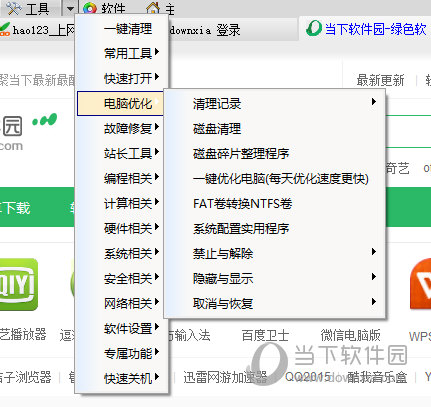
Task: Launch 磁盘碎片整理程序 from submenu
Action: tap(275, 154)
